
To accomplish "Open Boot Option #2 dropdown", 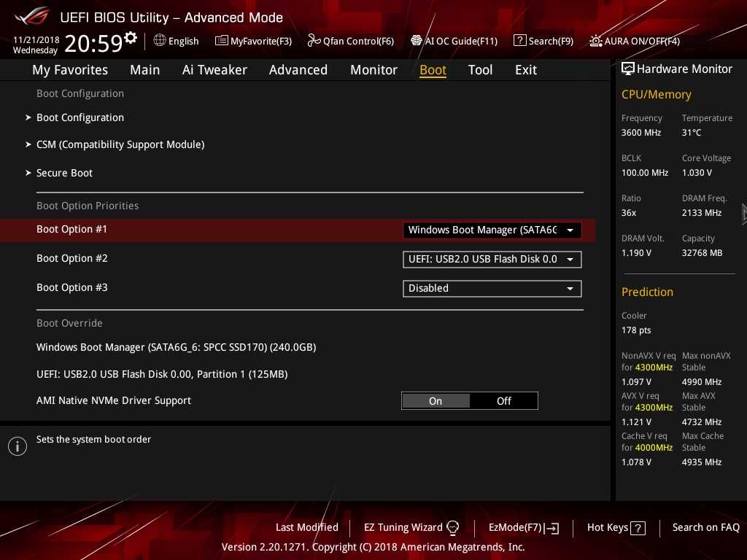I will [x=492, y=260].
